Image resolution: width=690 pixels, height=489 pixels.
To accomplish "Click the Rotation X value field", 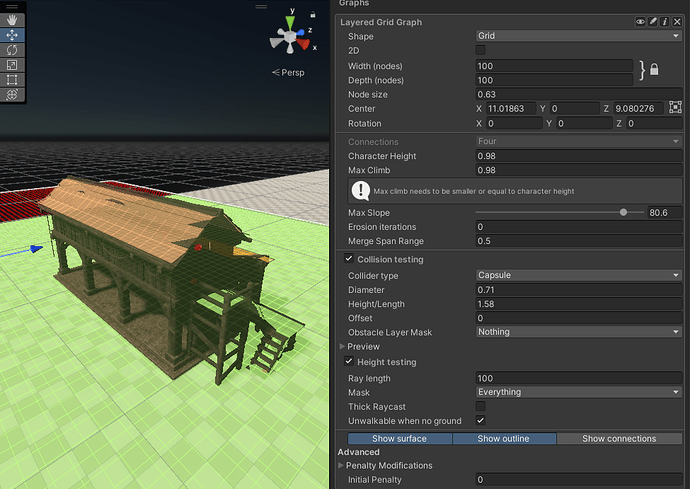I will pyautogui.click(x=514, y=124).
